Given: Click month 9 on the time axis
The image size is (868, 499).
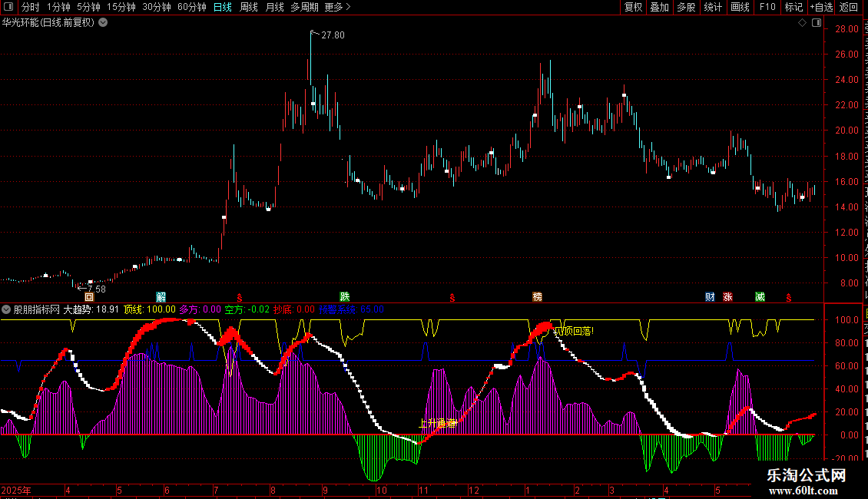Looking at the screenshot, I should pos(325,491).
